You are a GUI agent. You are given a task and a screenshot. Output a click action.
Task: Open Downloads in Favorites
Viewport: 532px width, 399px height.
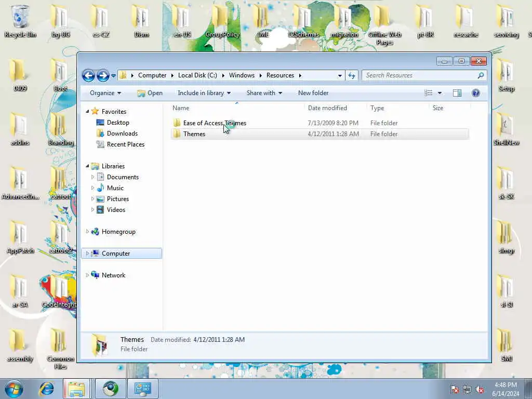[x=122, y=134]
